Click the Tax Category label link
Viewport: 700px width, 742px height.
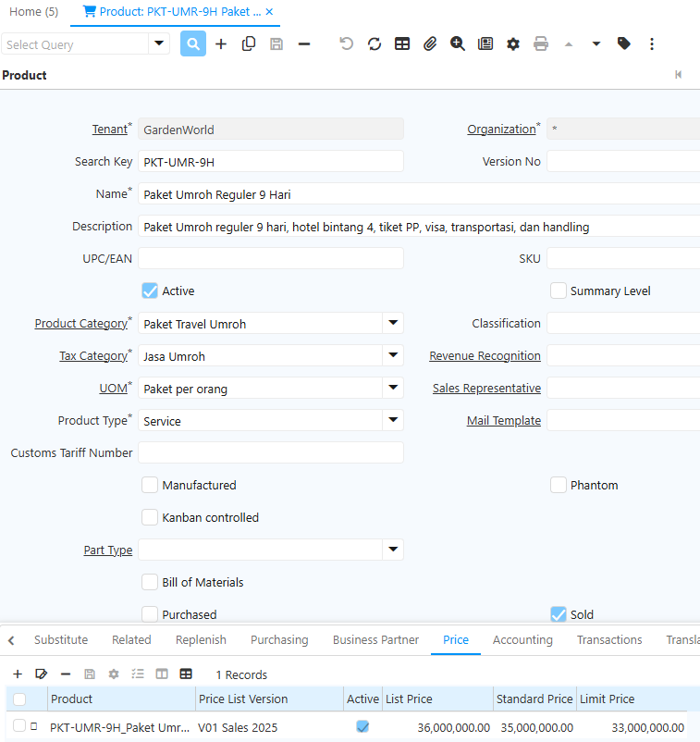[92, 356]
